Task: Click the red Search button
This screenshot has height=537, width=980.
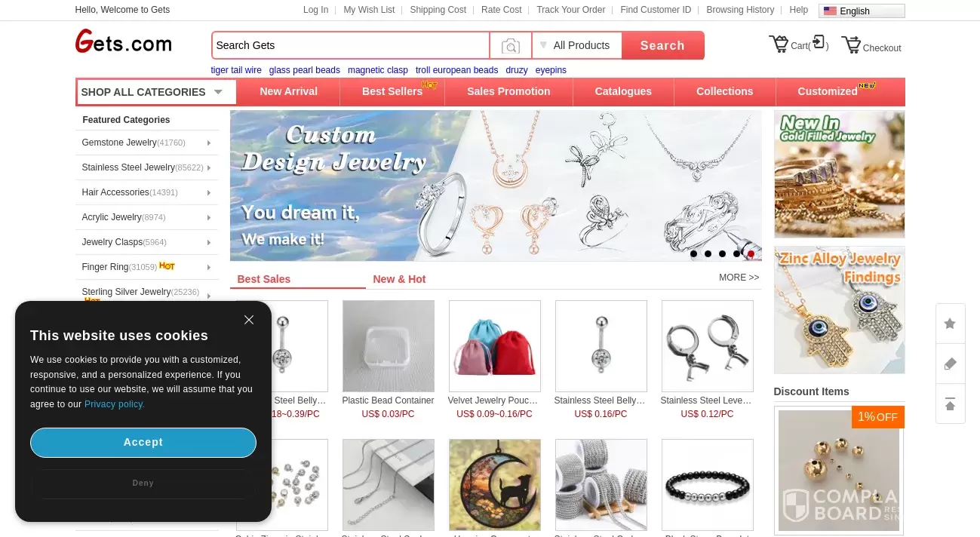Action: click(x=662, y=45)
